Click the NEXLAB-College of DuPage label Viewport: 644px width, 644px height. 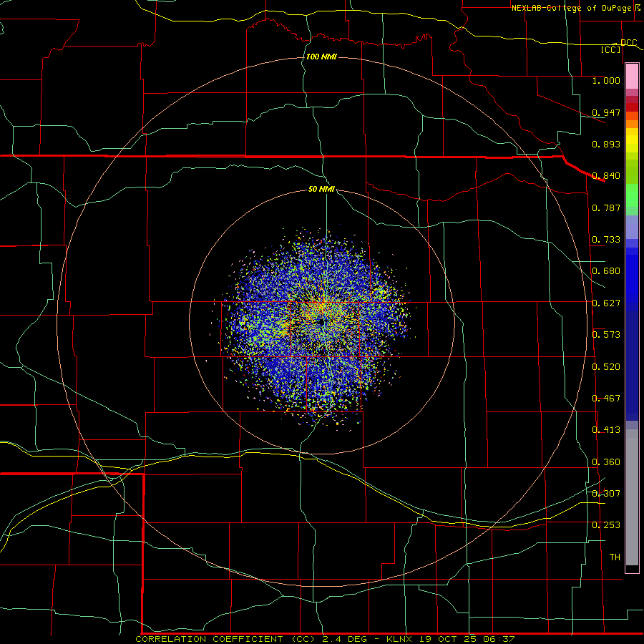(x=571, y=8)
